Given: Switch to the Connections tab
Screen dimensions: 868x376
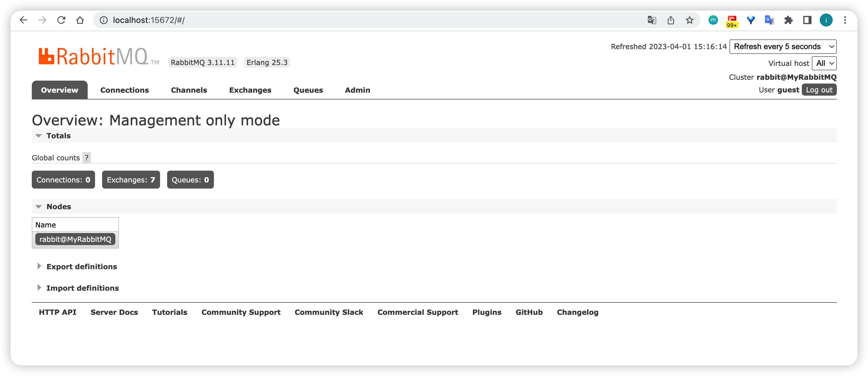Looking at the screenshot, I should coord(125,90).
